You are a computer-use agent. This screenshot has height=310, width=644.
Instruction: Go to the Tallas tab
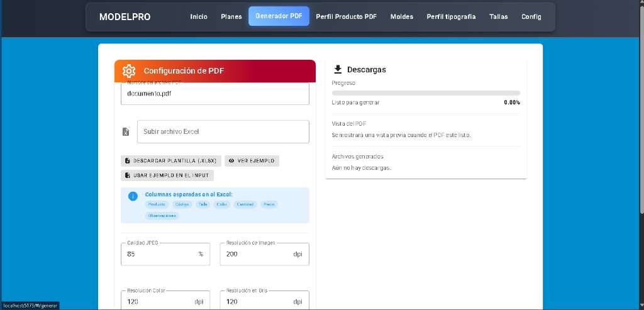(499, 17)
